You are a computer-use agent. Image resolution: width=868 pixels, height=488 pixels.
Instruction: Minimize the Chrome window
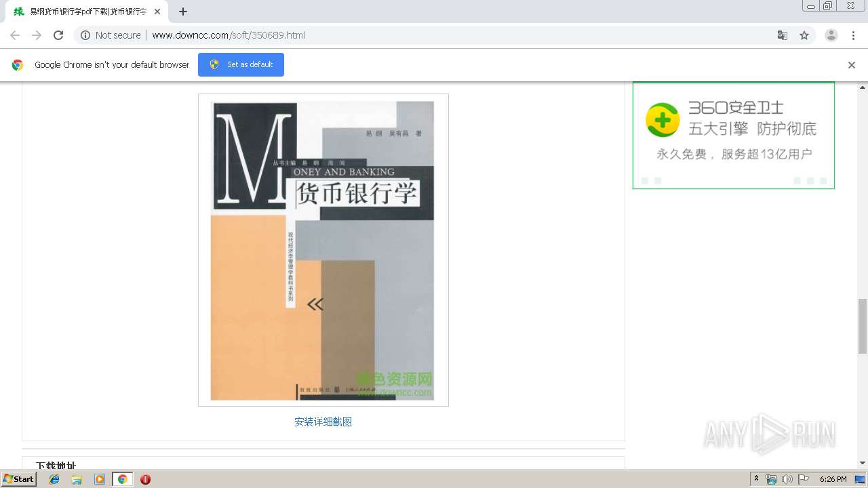click(x=810, y=6)
